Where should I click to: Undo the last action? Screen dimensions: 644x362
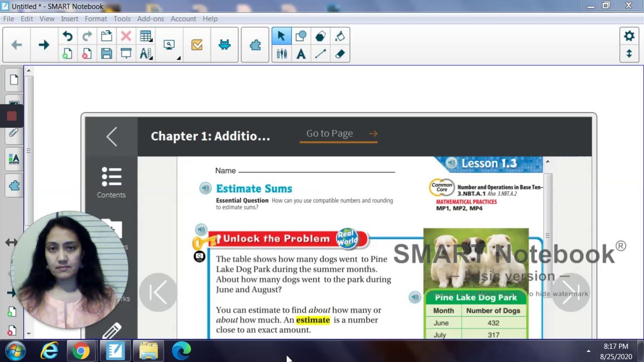[x=67, y=36]
